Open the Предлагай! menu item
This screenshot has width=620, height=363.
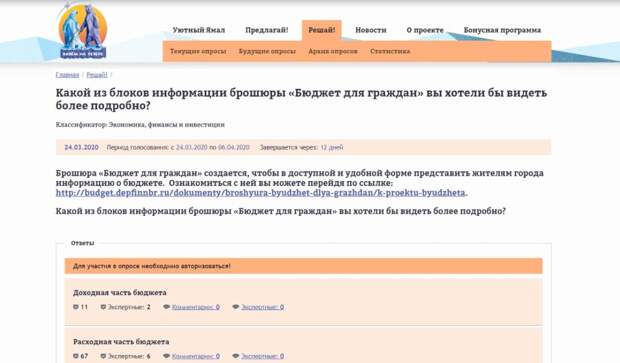pyautogui.click(x=267, y=30)
